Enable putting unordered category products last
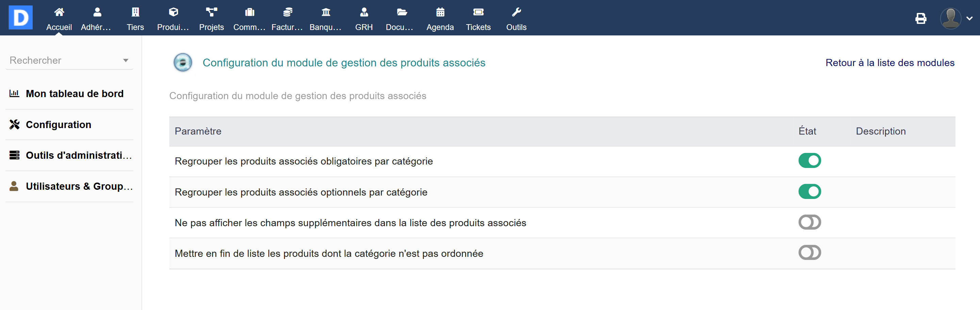The image size is (980, 310). click(x=809, y=253)
